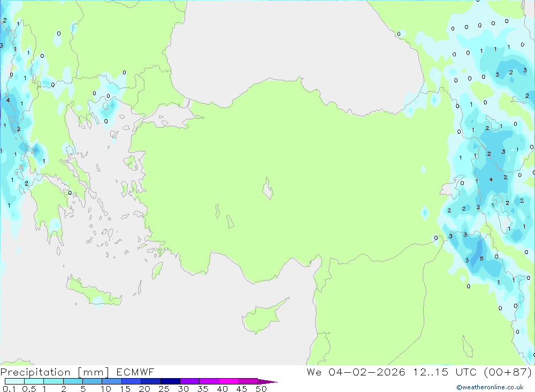Click the 1–2 mm legend color swatch
Viewport: 535px width, 392px height.
53,381
